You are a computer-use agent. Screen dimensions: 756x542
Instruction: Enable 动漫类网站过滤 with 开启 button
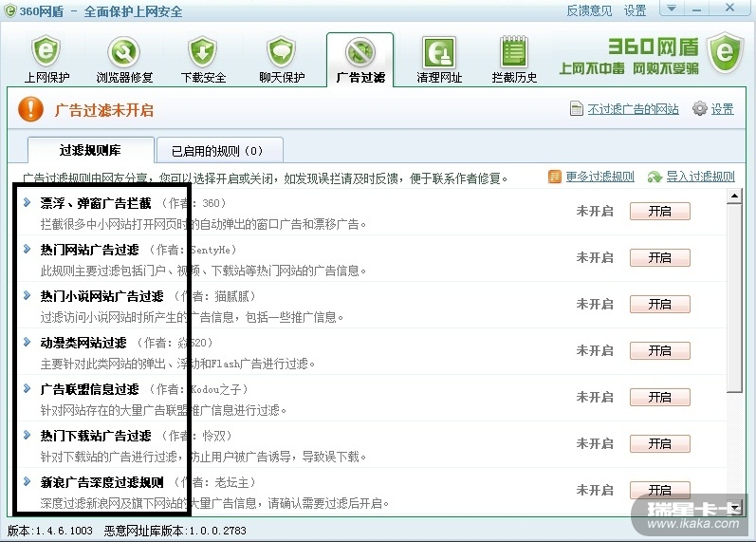coord(659,350)
